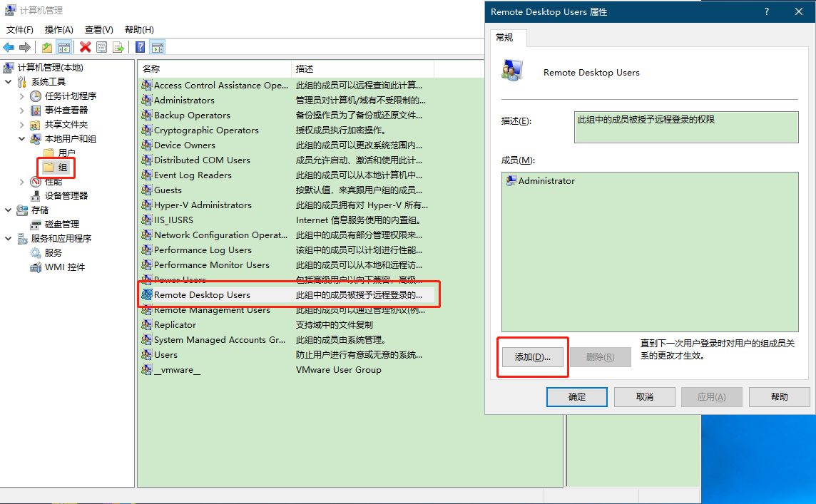This screenshot has width=816, height=504.
Task: Click the up one level folder icon
Action: (x=47, y=47)
